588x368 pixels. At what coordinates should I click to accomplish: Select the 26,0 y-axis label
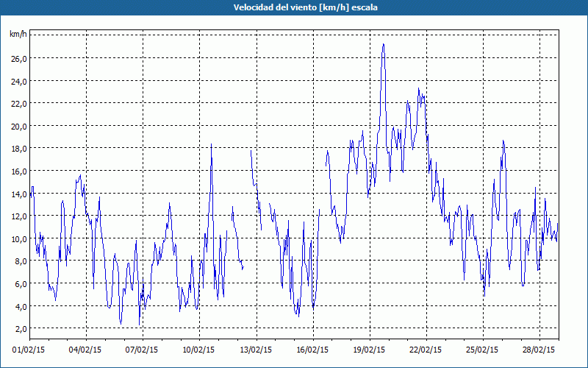pyautogui.click(x=19, y=59)
